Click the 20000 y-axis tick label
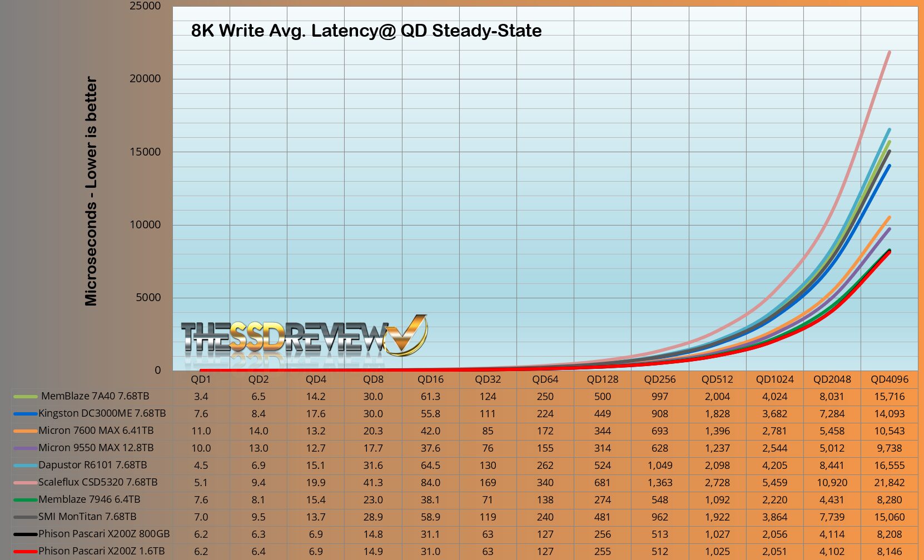924x560 pixels. [x=145, y=79]
